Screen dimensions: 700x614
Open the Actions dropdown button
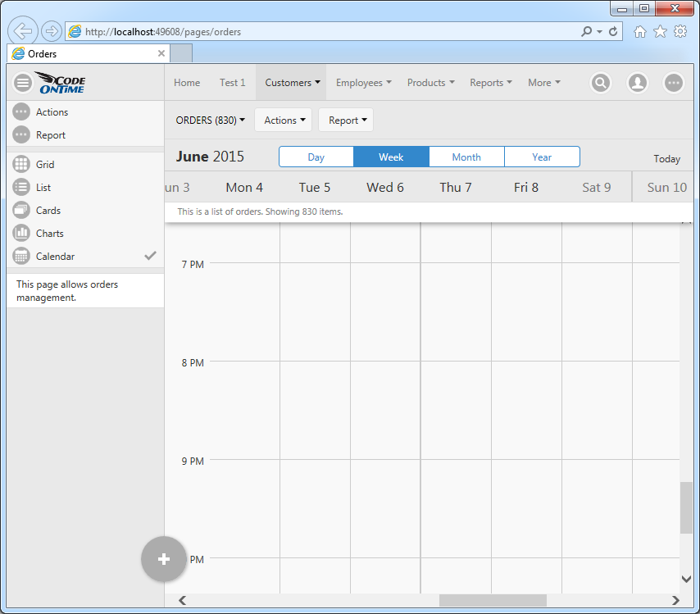click(284, 121)
